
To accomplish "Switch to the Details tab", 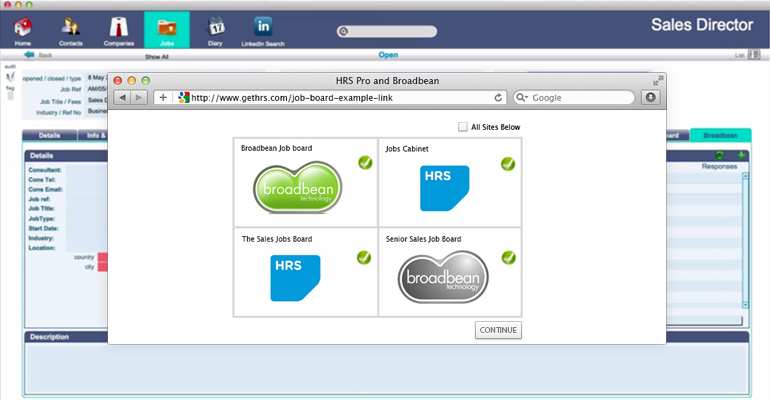I will point(50,135).
